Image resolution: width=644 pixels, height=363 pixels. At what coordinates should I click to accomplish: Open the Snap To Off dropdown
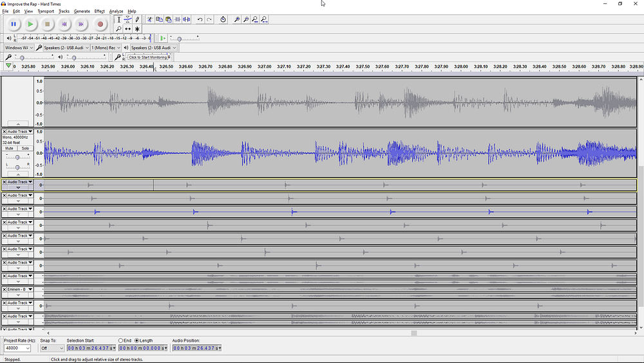click(x=52, y=348)
